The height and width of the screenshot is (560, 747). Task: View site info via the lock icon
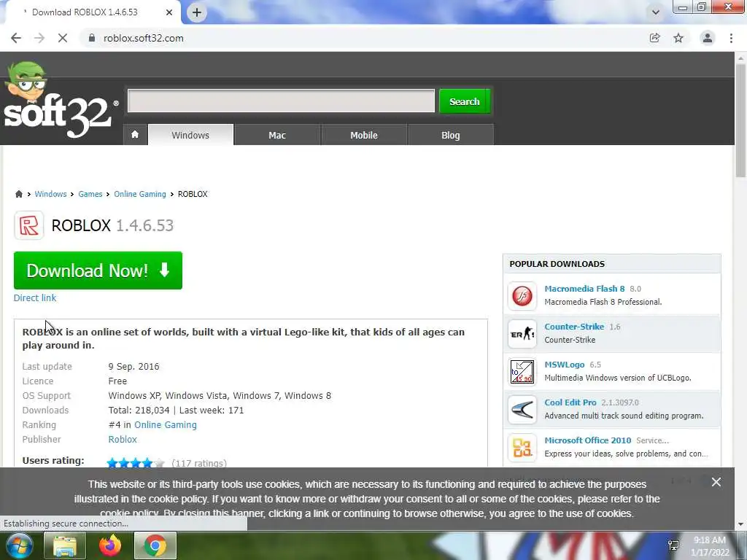(x=91, y=38)
